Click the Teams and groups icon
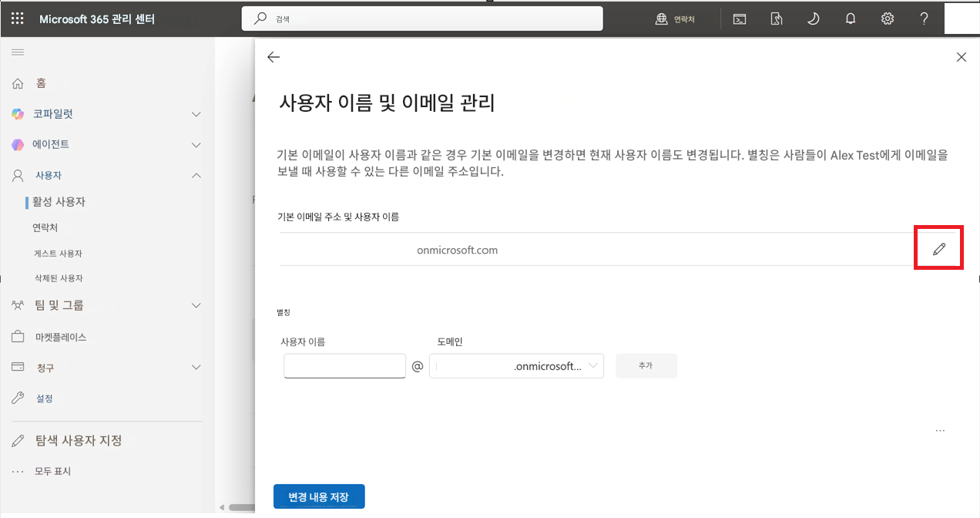Viewport: 980px width, 518px height. click(18, 305)
